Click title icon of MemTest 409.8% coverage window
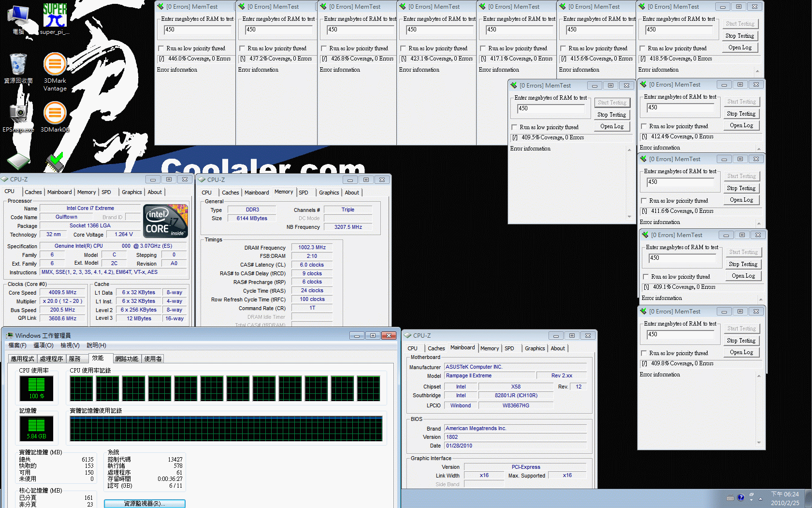 643,311
